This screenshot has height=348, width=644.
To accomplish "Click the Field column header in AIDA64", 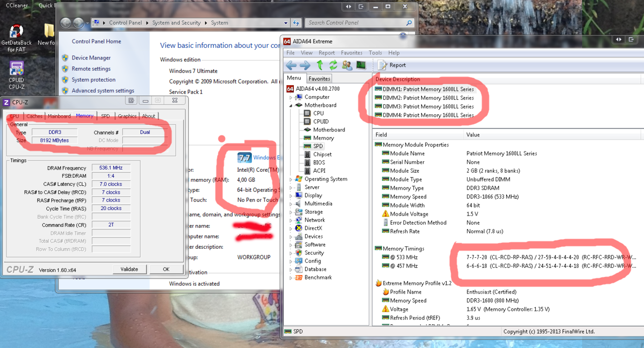I will pyautogui.click(x=418, y=134).
